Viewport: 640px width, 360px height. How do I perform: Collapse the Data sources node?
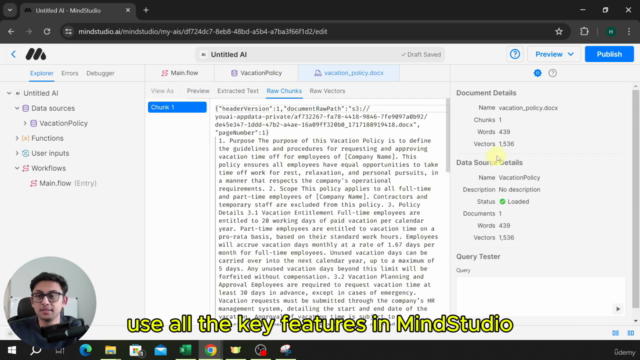pos(17,108)
